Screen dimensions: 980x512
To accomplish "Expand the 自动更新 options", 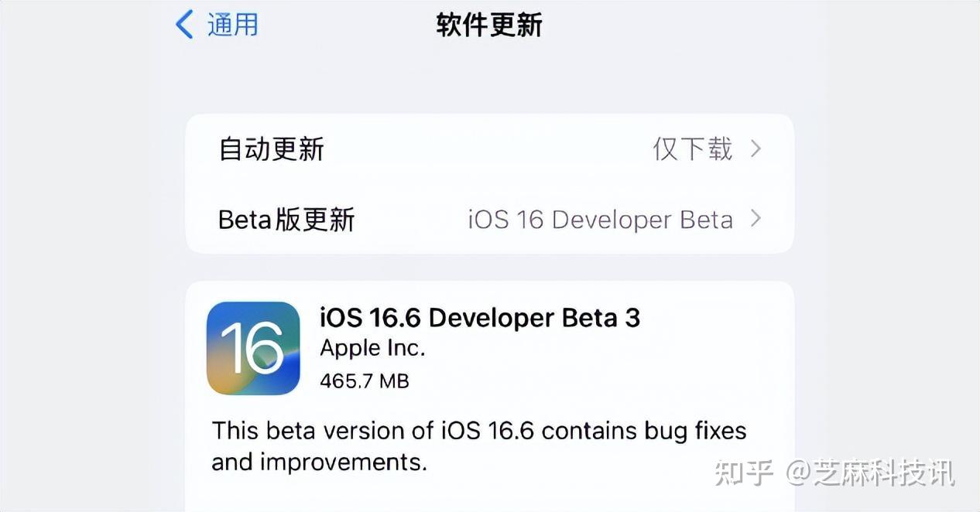I will point(490,148).
